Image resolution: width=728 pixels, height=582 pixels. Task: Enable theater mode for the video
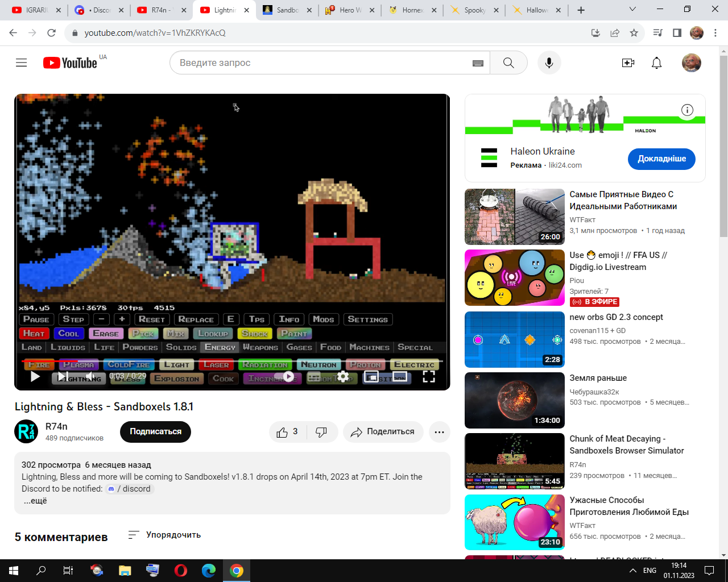click(x=400, y=376)
